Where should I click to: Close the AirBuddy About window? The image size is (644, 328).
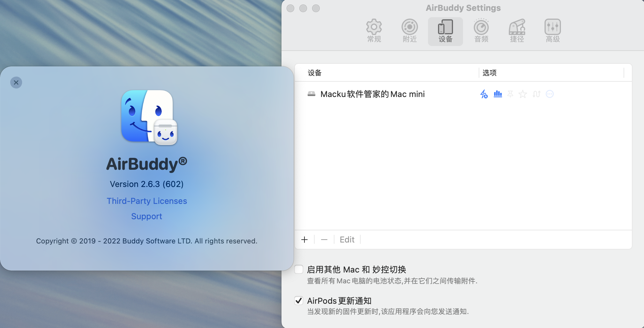16,83
